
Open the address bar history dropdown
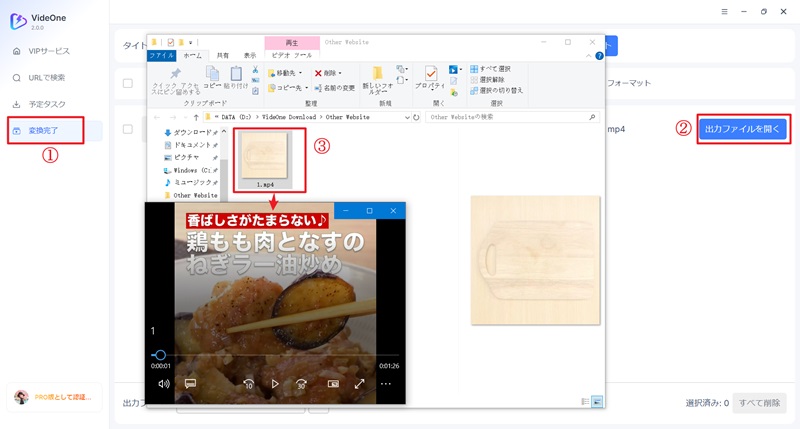click(407, 117)
